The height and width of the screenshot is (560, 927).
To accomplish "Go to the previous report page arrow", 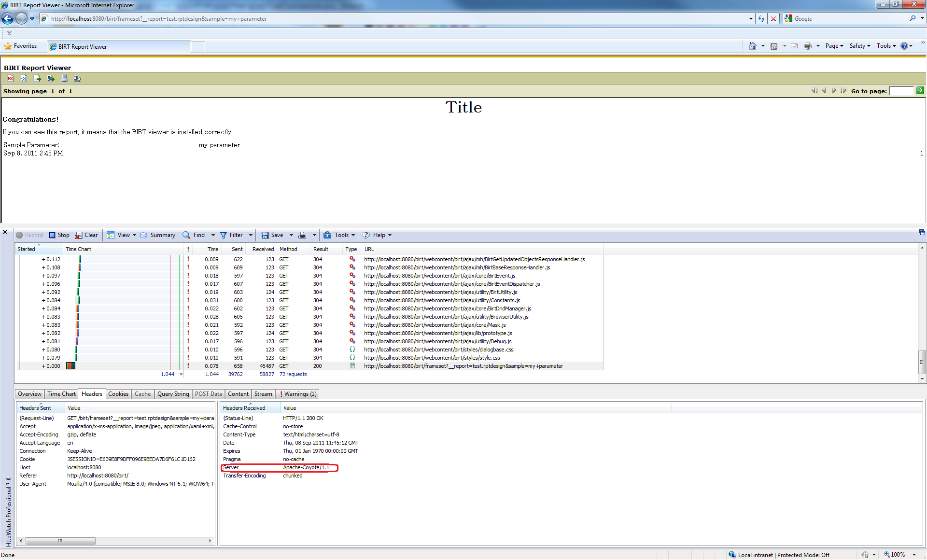I will pyautogui.click(x=824, y=91).
